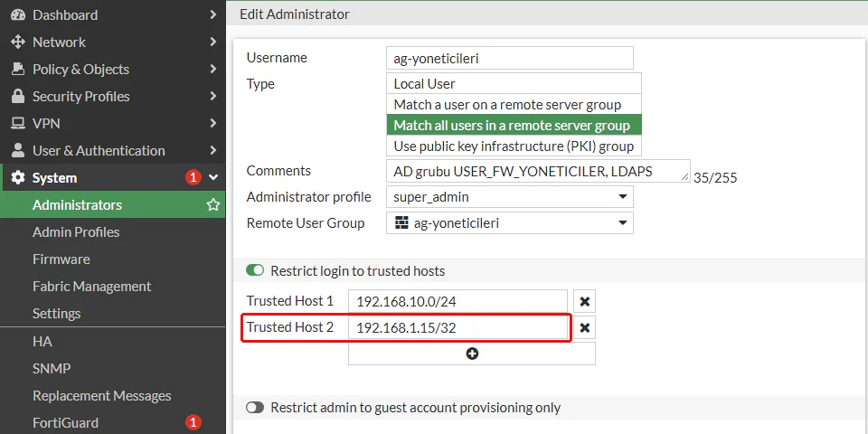Toggle Restrict login to trusted hosts
This screenshot has width=868, height=434.
click(x=255, y=270)
